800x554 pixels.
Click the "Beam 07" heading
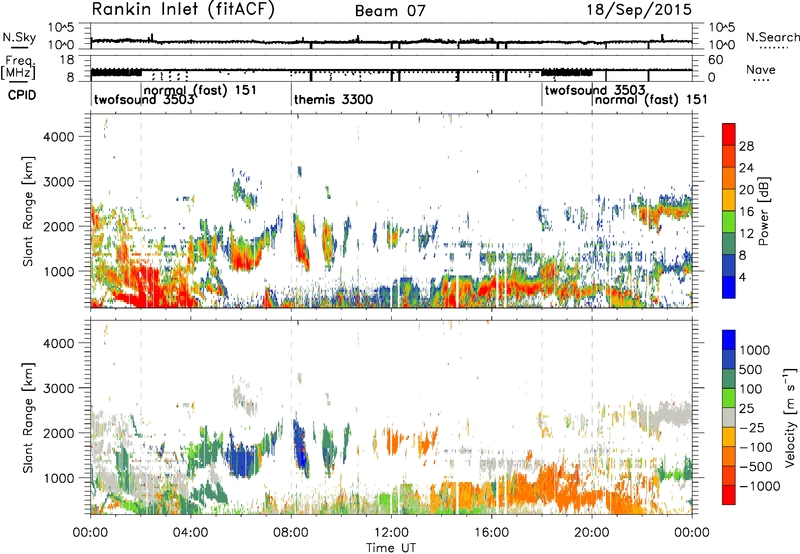click(x=390, y=11)
